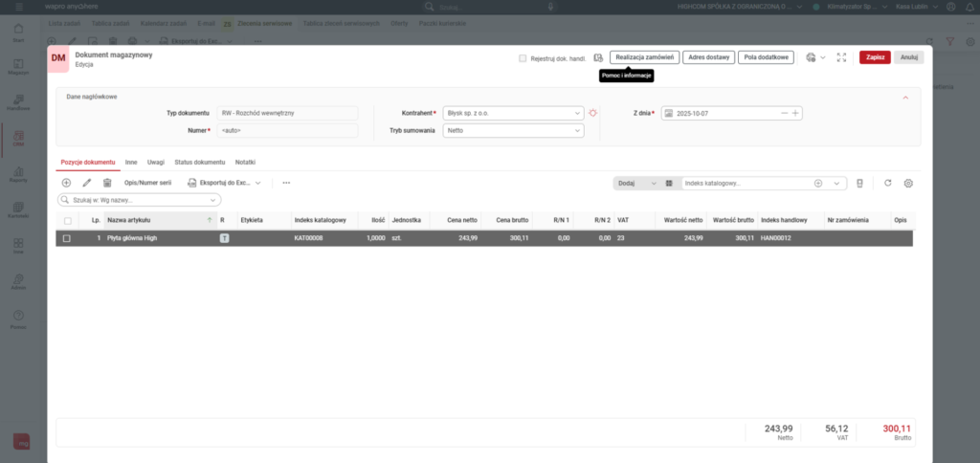Click the HAN00012 cell in the table
Image resolution: width=980 pixels, height=463 pixels.
pyautogui.click(x=791, y=238)
